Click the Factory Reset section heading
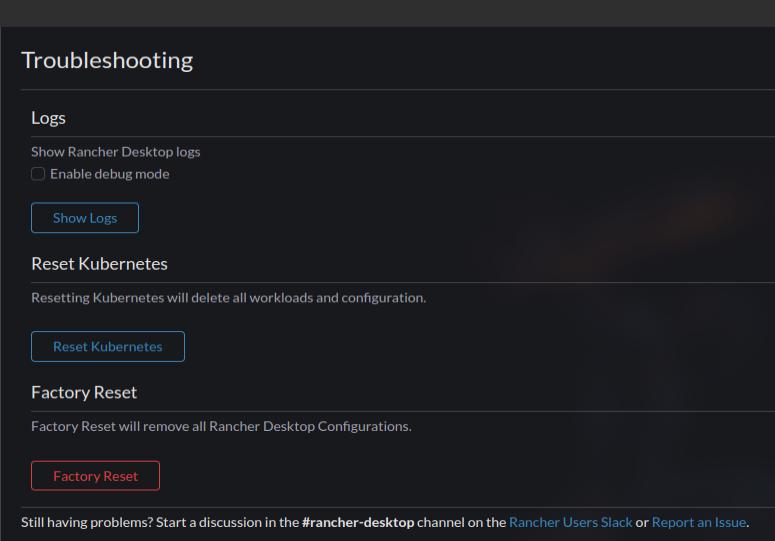Screen dimensions: 775x541 [84, 392]
